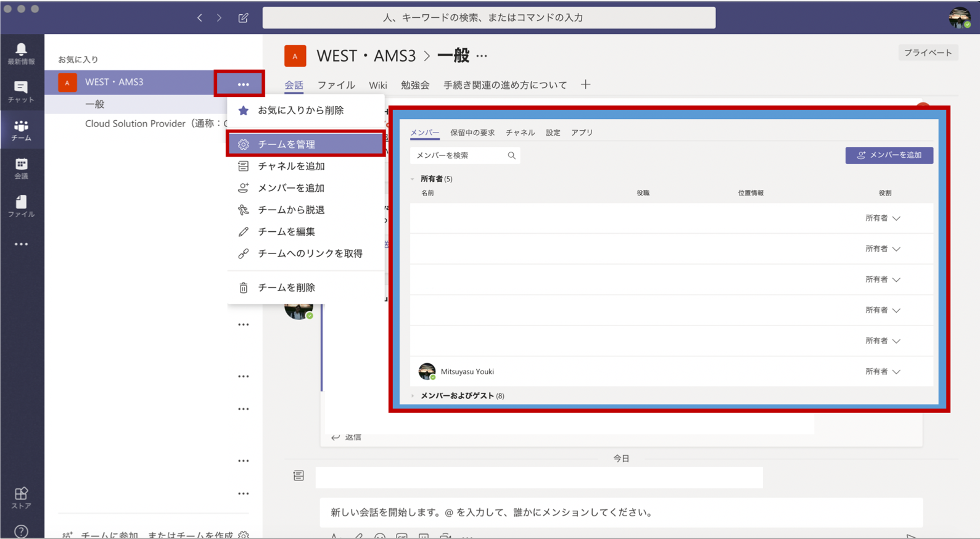
Task: Open more apps ellipsis in left sidebar
Action: (21, 244)
